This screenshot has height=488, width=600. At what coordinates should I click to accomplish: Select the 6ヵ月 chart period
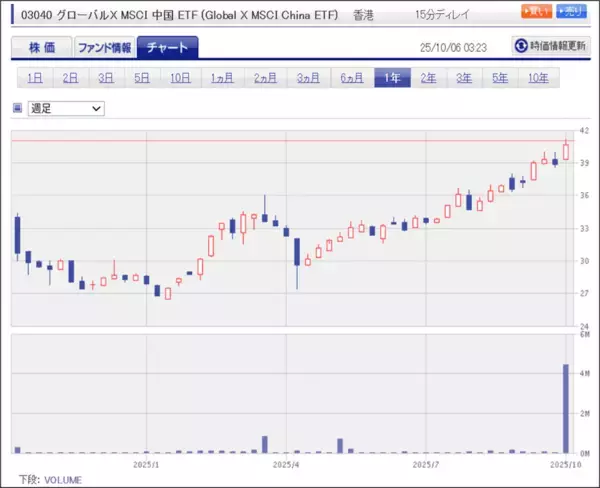click(351, 77)
